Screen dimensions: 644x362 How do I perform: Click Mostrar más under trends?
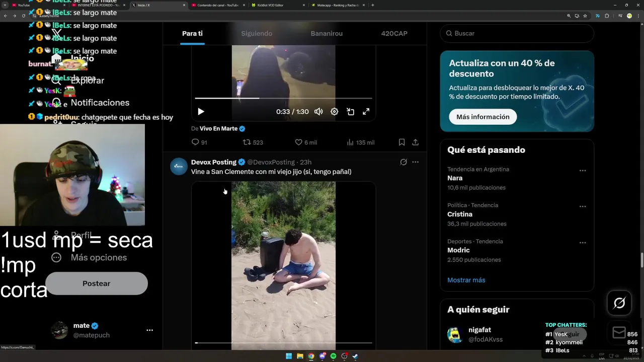[466, 280]
